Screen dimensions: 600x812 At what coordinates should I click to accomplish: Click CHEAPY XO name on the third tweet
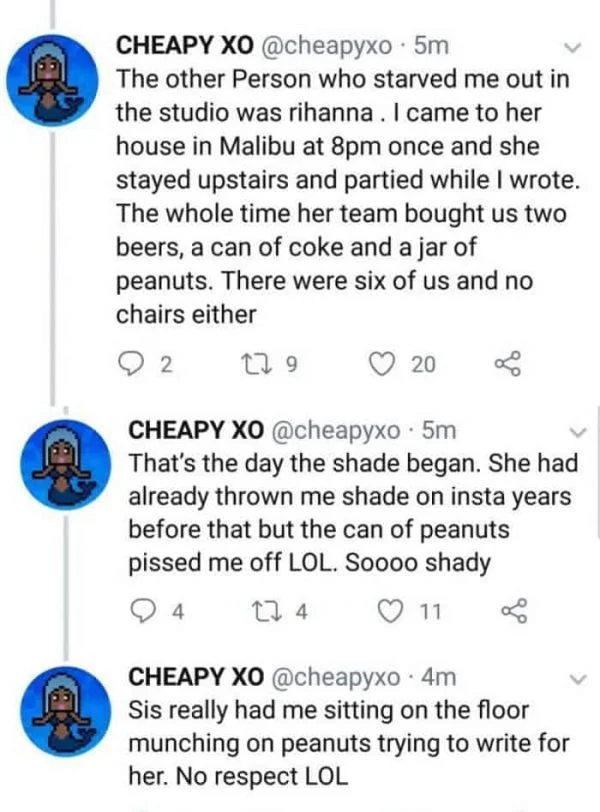click(x=196, y=677)
